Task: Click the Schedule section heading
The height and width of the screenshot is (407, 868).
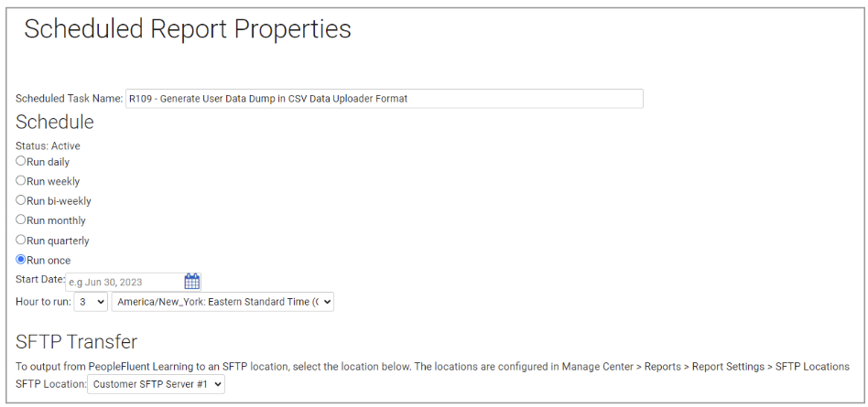Action: coord(55,122)
